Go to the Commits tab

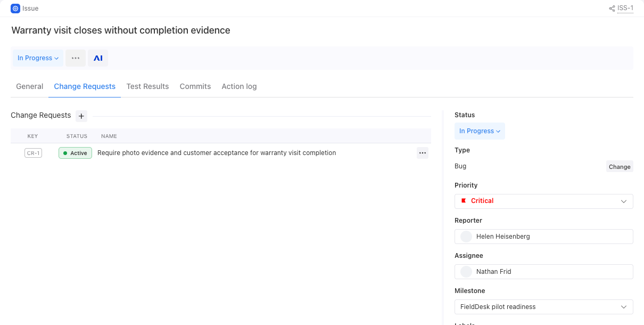(x=195, y=86)
